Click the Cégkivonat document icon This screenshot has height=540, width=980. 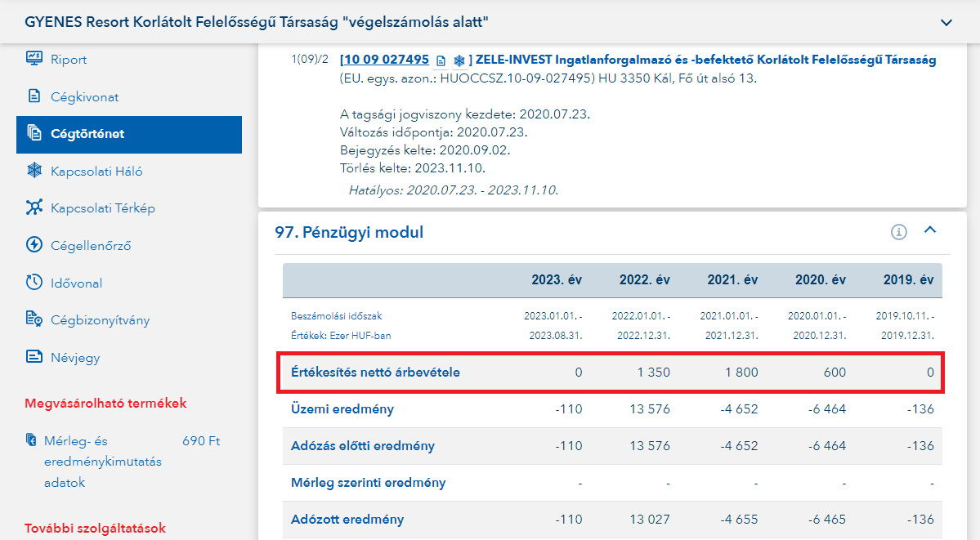tap(34, 96)
